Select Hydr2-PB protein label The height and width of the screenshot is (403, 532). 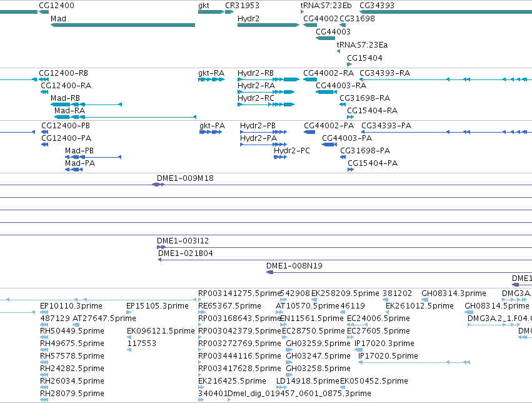258,126
